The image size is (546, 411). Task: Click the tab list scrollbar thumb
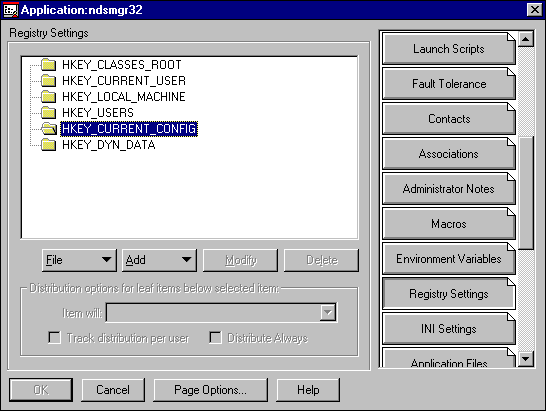coord(526,193)
